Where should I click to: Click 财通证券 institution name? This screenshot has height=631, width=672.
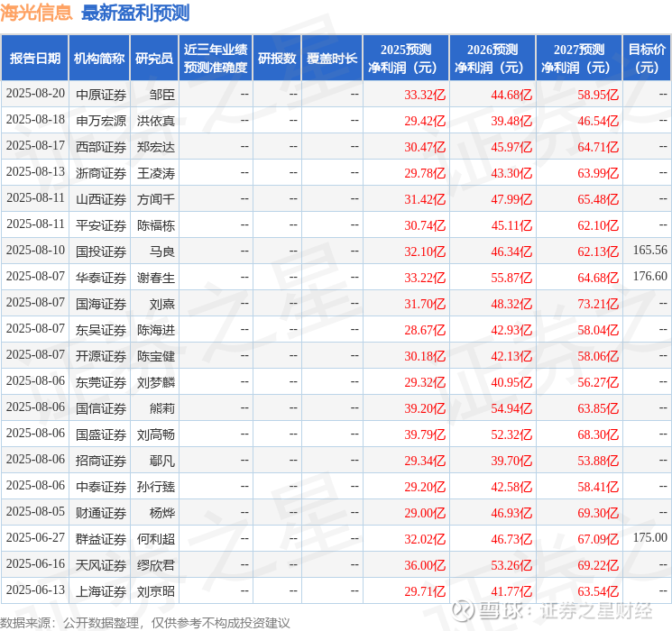pos(101,513)
